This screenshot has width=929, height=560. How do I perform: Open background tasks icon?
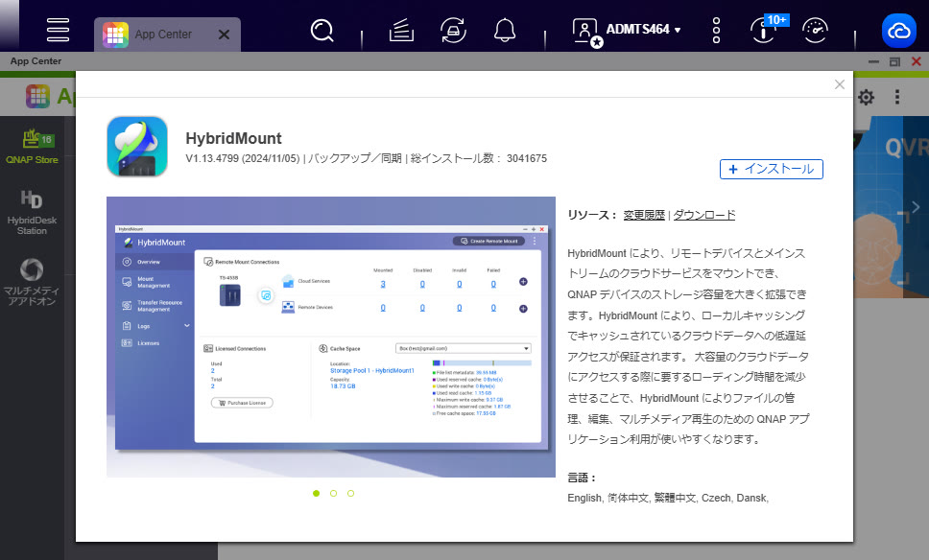tap(402, 31)
